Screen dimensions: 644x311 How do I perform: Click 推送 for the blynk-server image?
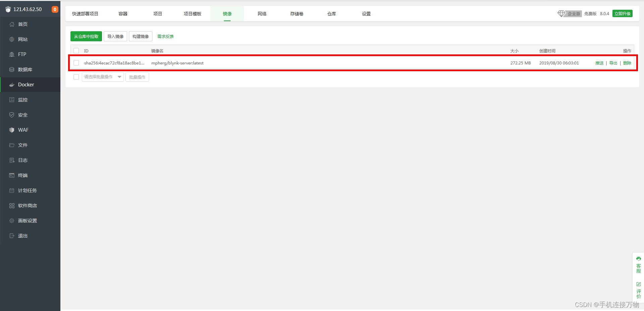point(599,63)
